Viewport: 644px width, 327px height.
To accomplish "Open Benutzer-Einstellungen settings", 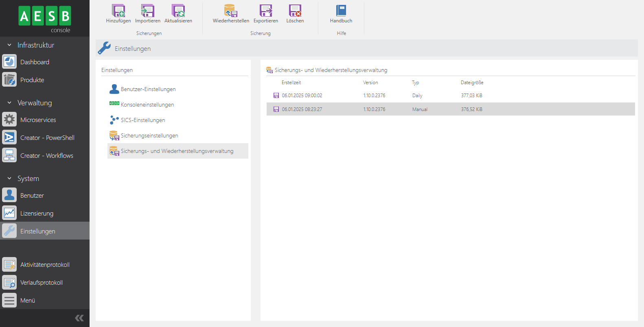I will 148,89.
